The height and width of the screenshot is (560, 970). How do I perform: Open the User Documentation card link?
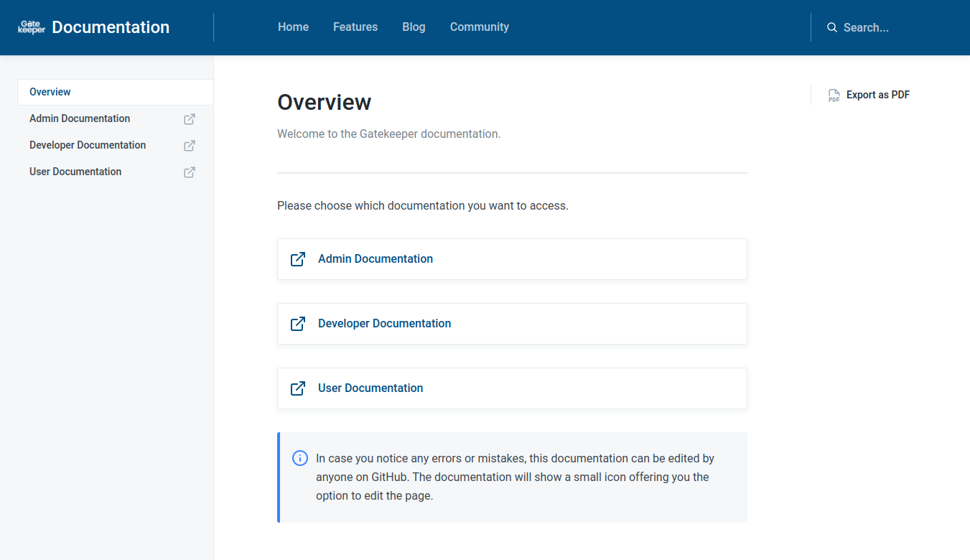[370, 388]
